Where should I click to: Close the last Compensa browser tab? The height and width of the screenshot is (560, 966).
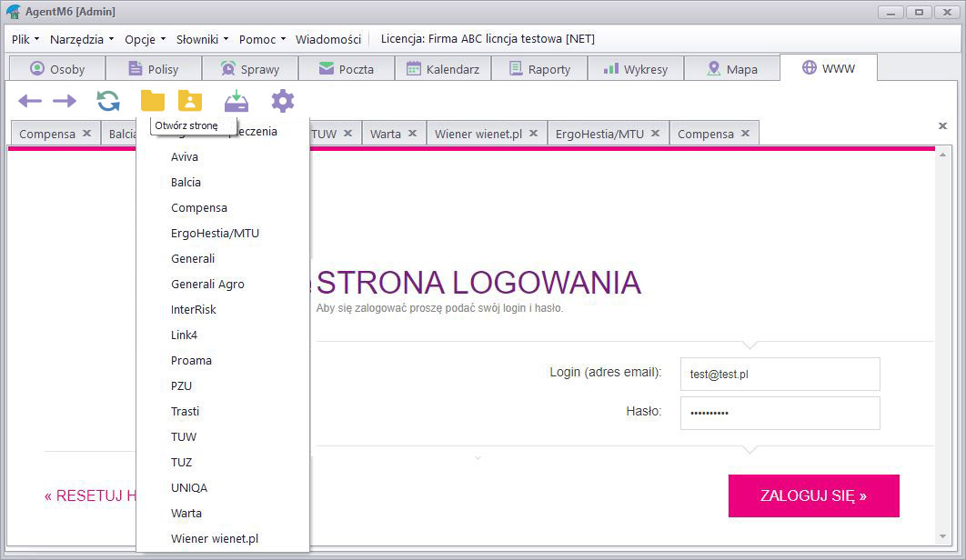click(x=746, y=133)
